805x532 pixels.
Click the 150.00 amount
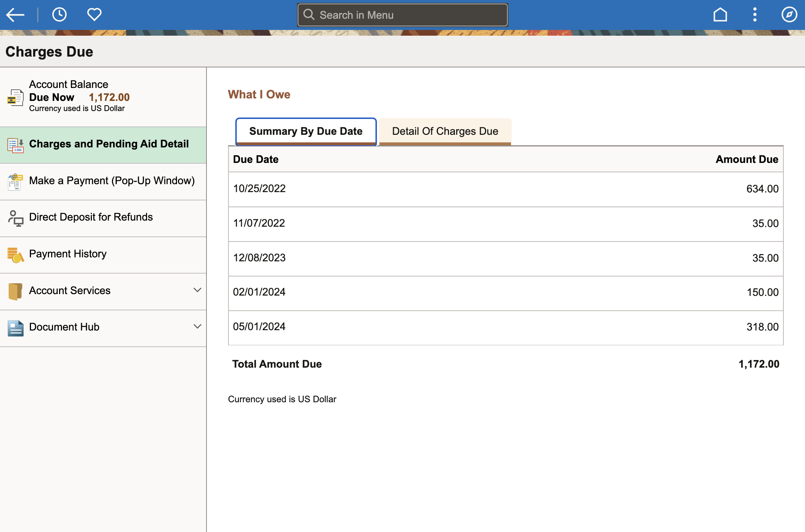point(762,292)
